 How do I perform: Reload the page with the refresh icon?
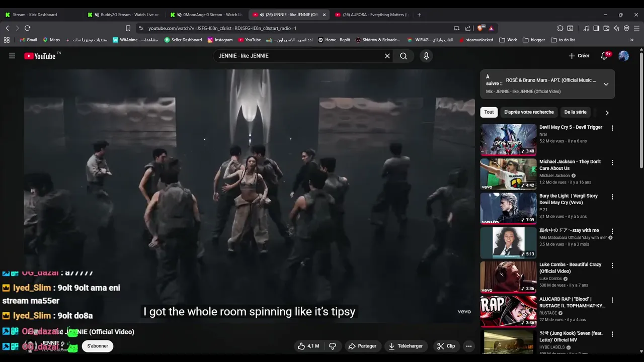tap(27, 28)
